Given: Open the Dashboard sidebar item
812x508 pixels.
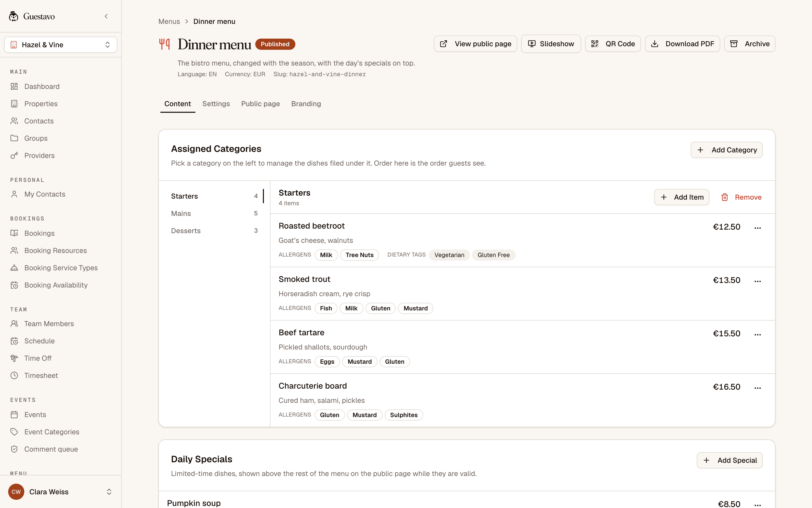Looking at the screenshot, I should pos(60,86).
